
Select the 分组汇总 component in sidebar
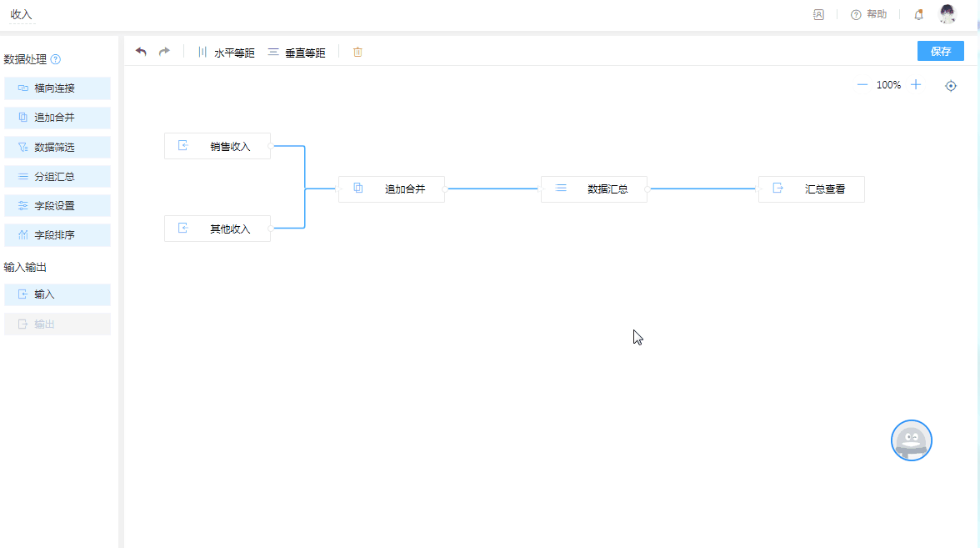coord(57,176)
